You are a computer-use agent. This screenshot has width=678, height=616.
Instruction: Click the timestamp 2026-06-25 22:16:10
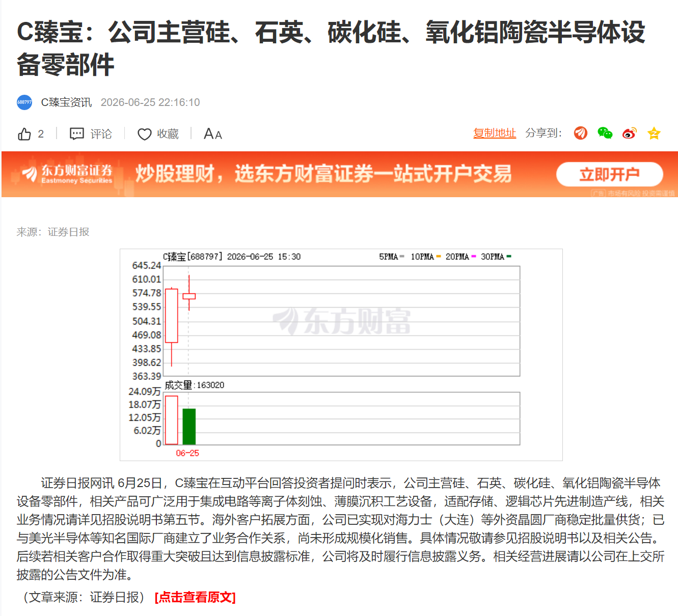pos(150,102)
